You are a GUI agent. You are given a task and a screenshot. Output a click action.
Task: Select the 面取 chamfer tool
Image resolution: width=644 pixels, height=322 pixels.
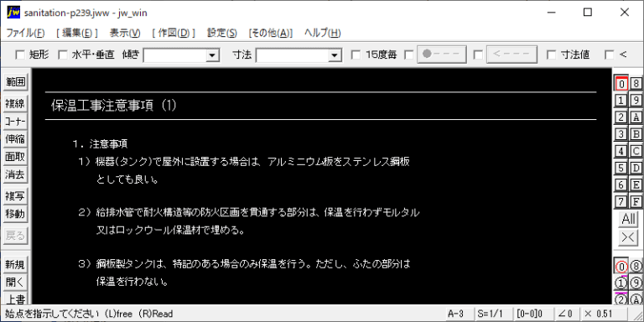pos(15,157)
